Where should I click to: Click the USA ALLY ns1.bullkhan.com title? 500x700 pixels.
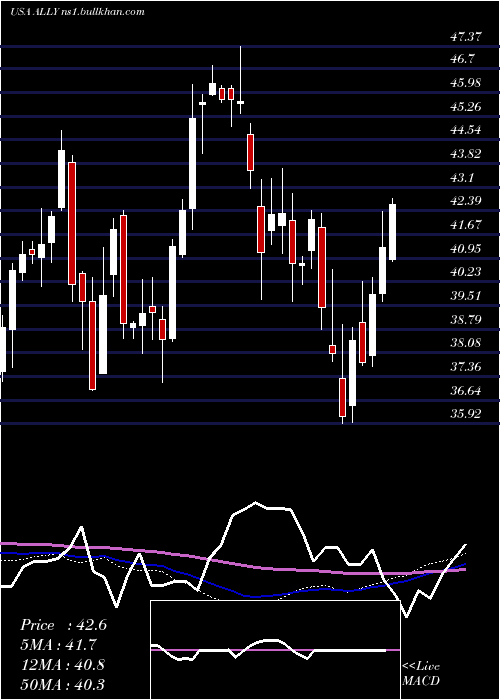coord(78,12)
